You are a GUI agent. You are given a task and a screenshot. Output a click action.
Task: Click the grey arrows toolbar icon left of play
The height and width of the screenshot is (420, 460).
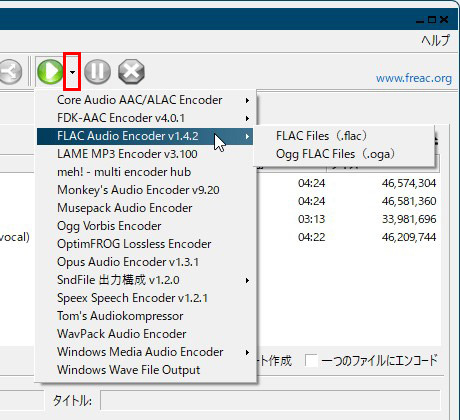(x=10, y=71)
